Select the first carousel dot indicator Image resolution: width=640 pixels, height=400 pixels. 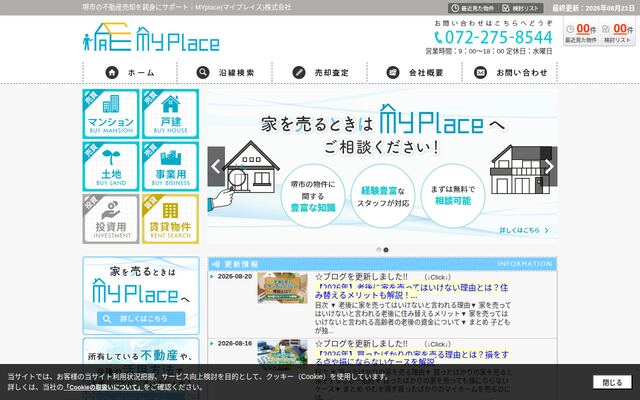(x=379, y=250)
